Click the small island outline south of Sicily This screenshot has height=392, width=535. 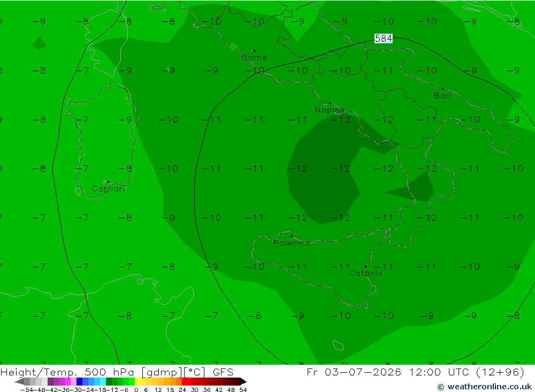point(338,345)
